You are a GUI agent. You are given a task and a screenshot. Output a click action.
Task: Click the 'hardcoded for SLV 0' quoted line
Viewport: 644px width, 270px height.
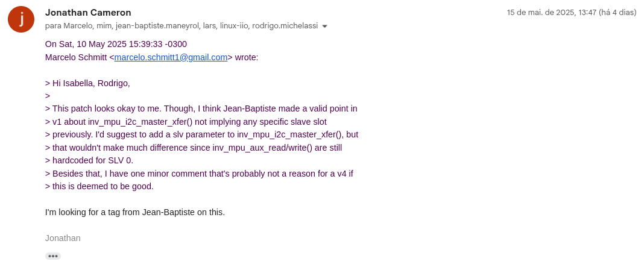(x=89, y=161)
